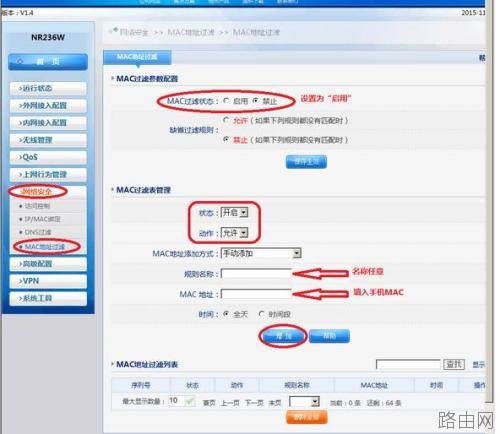
Task: Select DNS过滤 submenu item
Action: (x=38, y=232)
